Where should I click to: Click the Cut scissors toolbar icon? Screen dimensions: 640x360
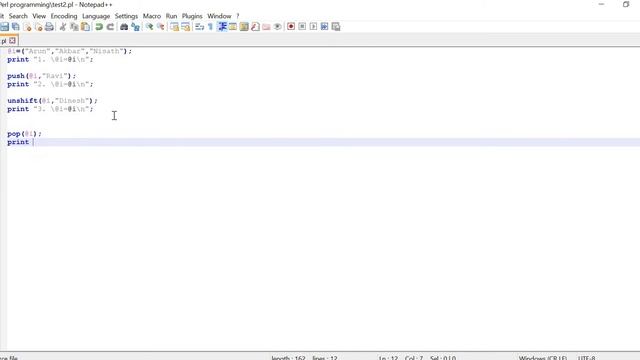coord(63,27)
